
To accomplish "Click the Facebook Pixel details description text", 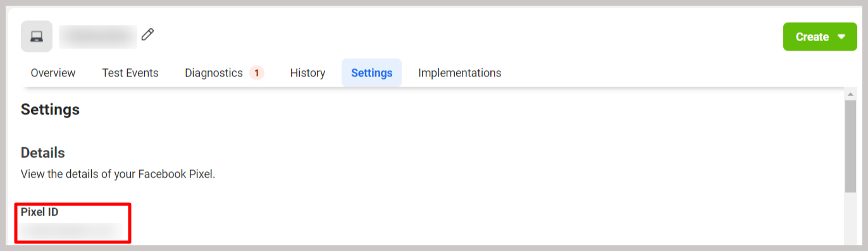I will [x=118, y=174].
